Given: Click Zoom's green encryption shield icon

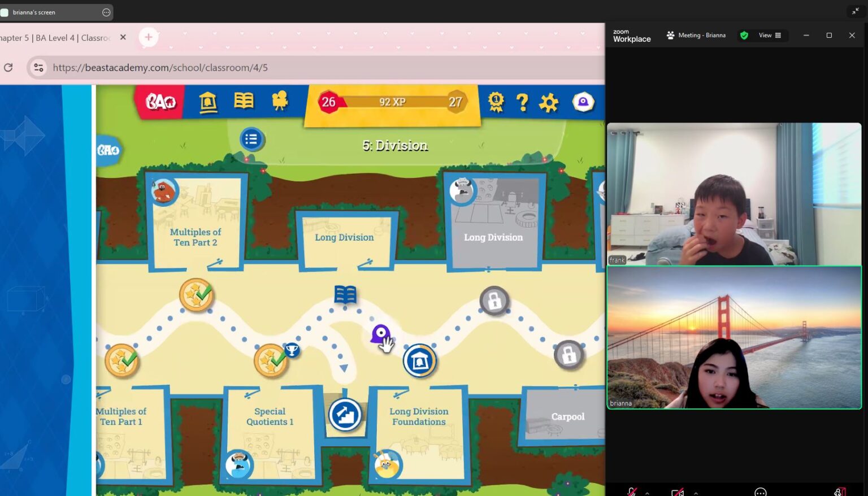Looking at the screenshot, I should pos(744,35).
